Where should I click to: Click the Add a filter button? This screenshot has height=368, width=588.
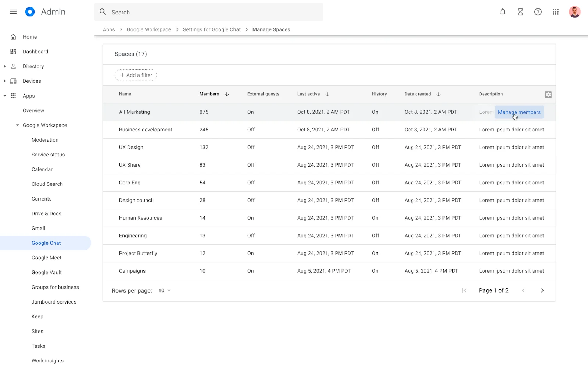pyautogui.click(x=135, y=75)
